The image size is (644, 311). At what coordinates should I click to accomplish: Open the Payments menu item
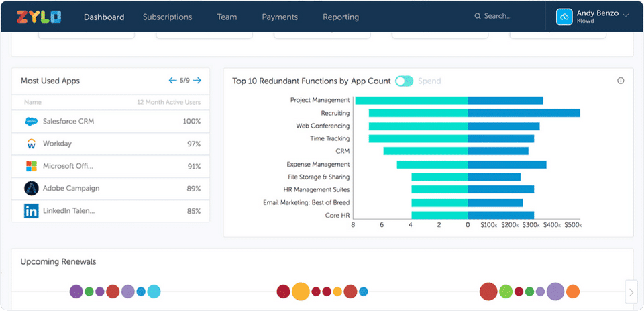pyautogui.click(x=280, y=17)
